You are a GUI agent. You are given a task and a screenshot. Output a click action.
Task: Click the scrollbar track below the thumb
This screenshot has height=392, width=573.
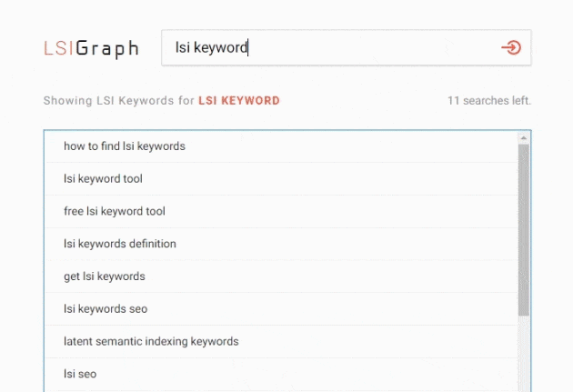(524, 354)
